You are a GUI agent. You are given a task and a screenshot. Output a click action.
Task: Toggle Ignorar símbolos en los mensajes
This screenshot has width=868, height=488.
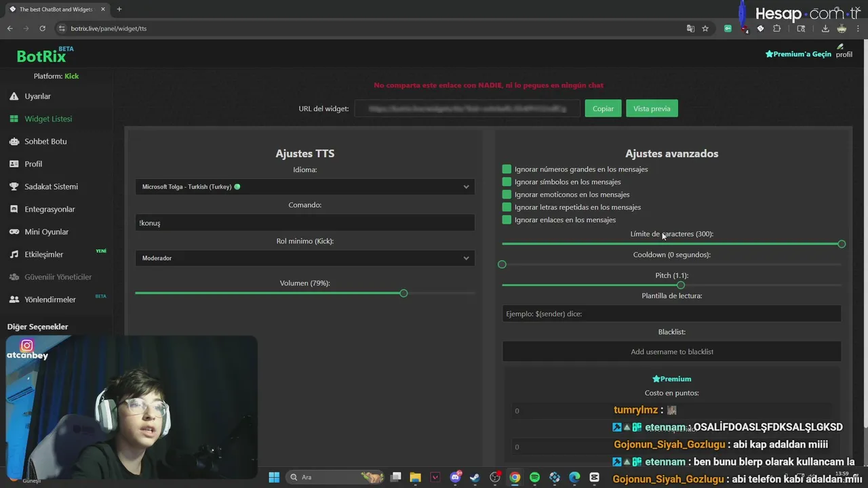[507, 182]
